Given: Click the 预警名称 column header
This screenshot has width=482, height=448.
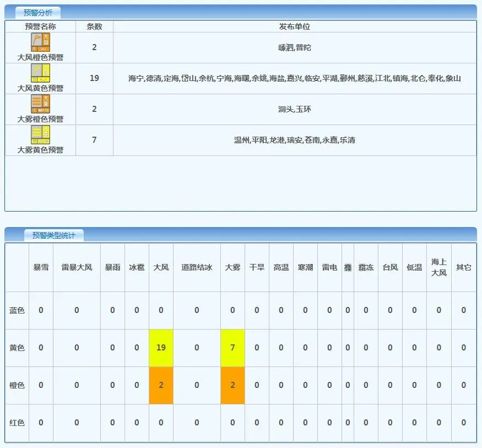Looking at the screenshot, I should tap(40, 26).
